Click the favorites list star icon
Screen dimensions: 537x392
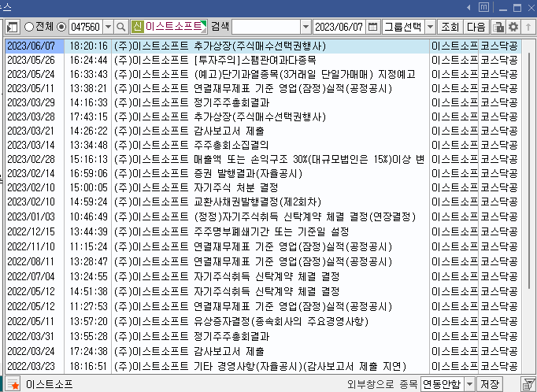[13, 384]
